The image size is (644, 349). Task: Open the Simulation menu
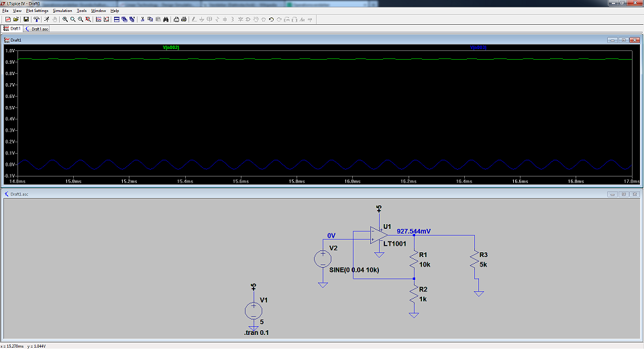pos(62,11)
